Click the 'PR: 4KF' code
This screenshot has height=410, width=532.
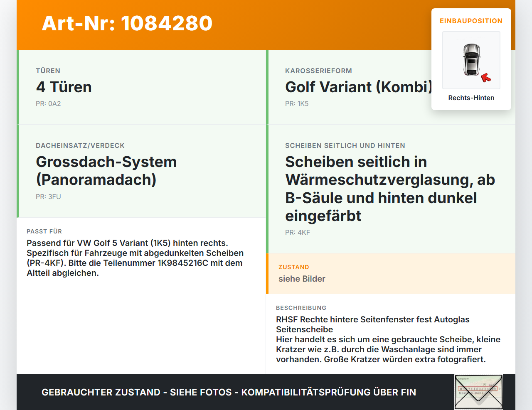click(298, 232)
